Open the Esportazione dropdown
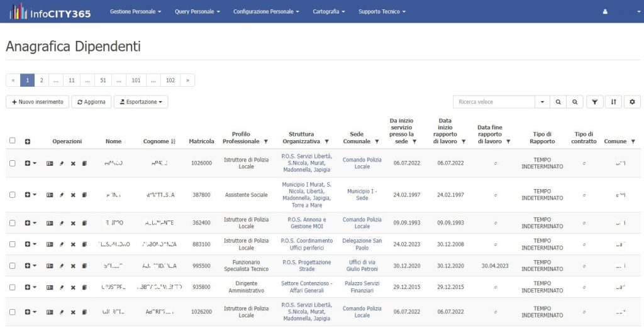 140,102
